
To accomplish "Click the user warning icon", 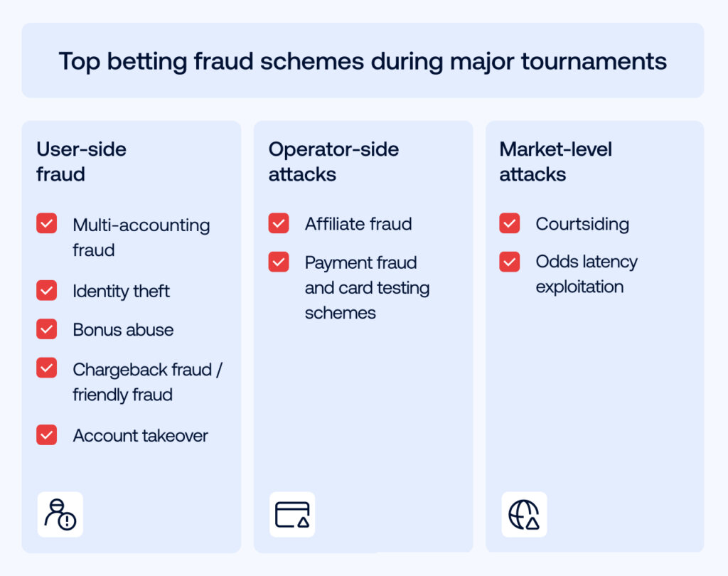I will click(60, 514).
